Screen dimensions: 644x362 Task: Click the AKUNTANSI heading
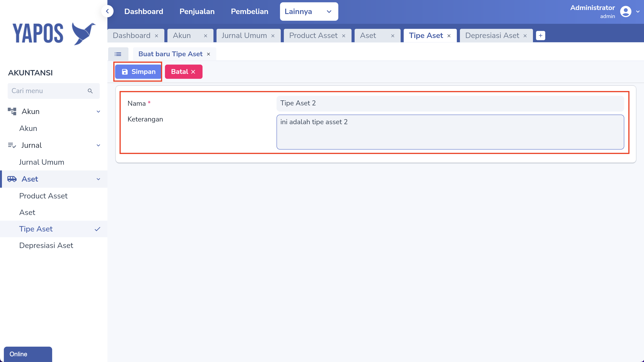(30, 73)
